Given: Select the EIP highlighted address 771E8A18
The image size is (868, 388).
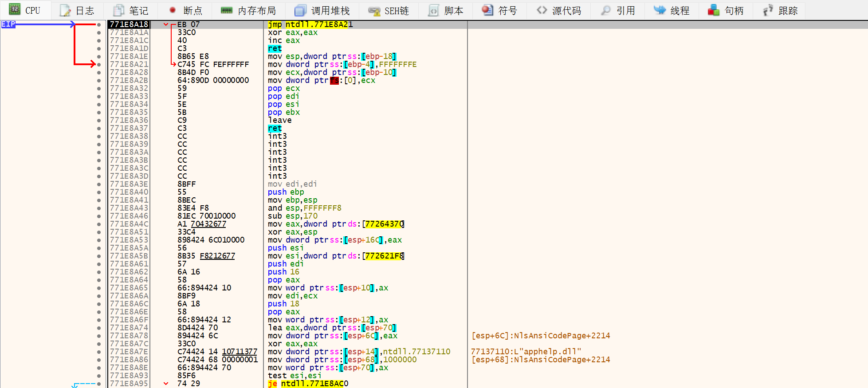Looking at the screenshot, I should coord(129,24).
